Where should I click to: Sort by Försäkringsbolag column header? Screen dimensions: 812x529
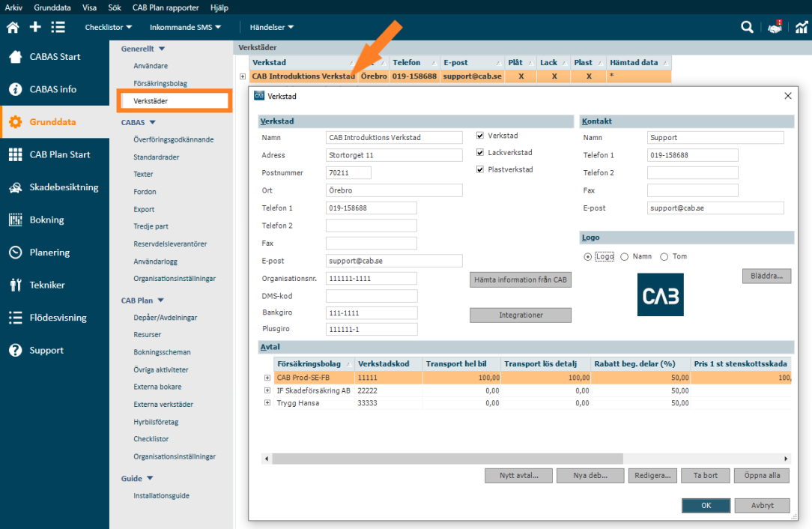click(x=314, y=363)
